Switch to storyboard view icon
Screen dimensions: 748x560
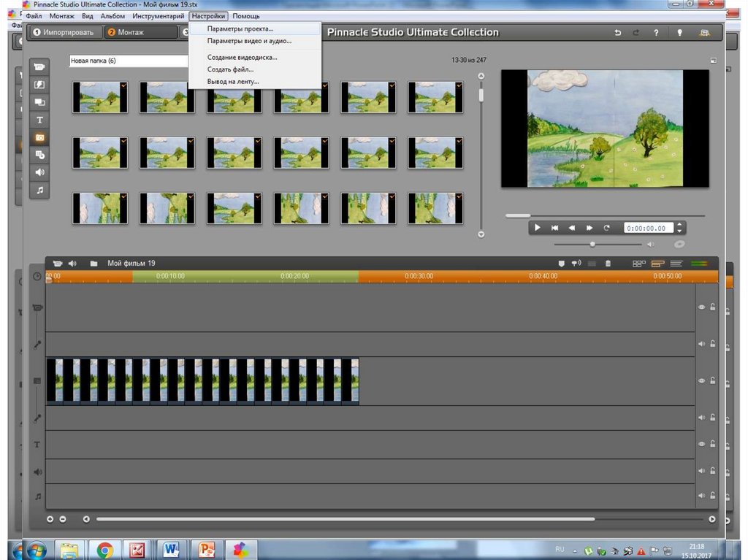(x=639, y=264)
